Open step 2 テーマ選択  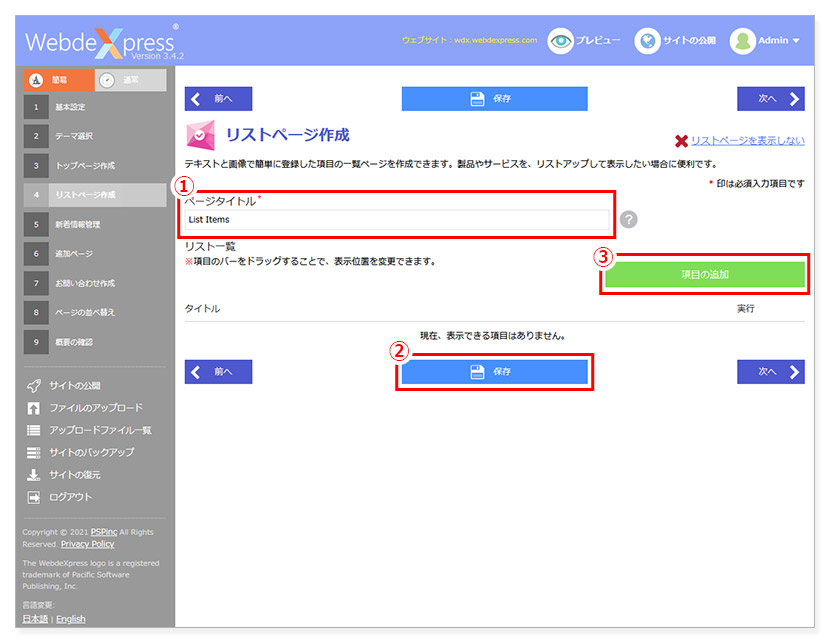(x=95, y=136)
